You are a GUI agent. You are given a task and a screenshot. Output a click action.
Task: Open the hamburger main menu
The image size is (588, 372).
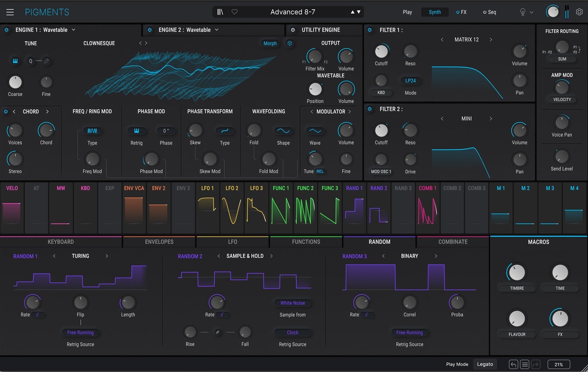(10, 12)
